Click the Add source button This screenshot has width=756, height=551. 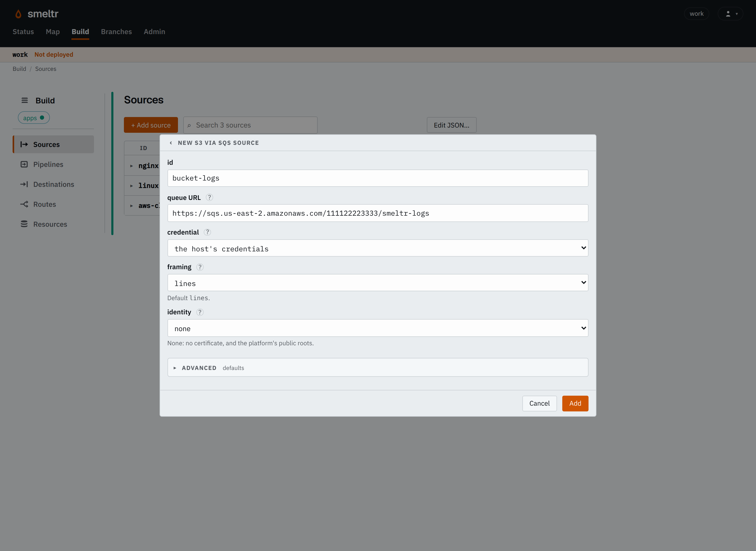pyautogui.click(x=151, y=125)
